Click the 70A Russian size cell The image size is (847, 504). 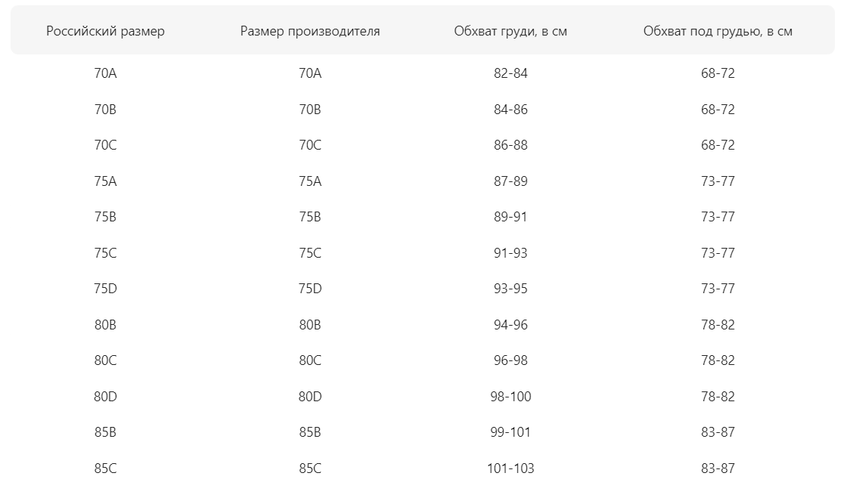[105, 73]
